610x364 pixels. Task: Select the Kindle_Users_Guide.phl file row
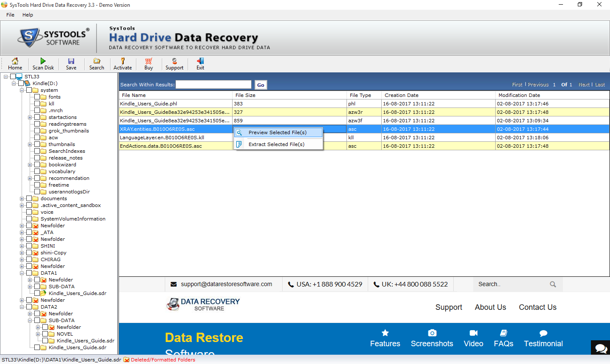pyautogui.click(x=364, y=104)
